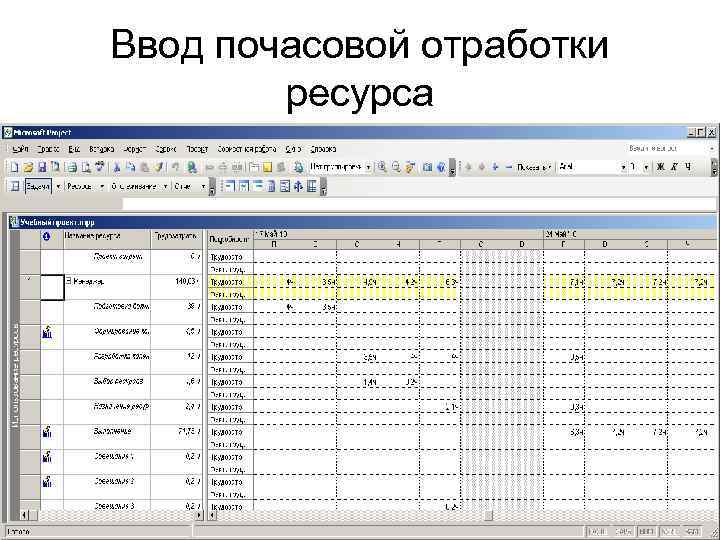Open print preview
This screenshot has width=720, height=540.
(85, 167)
